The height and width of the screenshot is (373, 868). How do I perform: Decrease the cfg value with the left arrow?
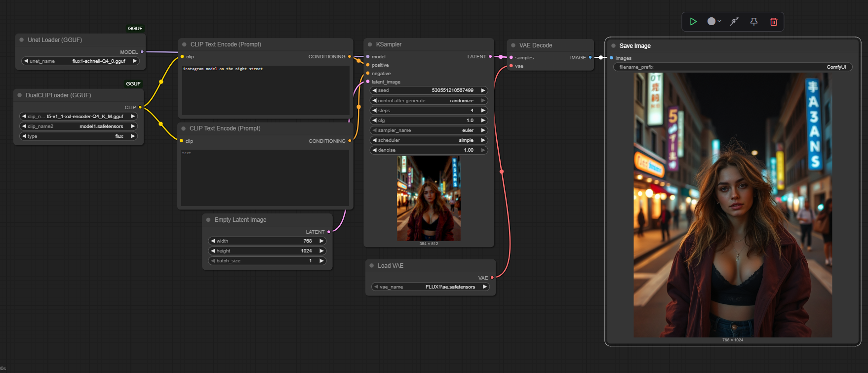pyautogui.click(x=374, y=121)
